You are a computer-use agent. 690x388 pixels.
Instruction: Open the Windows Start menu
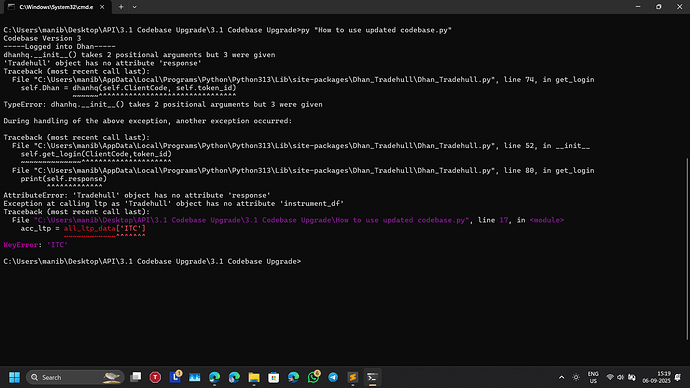click(14, 377)
